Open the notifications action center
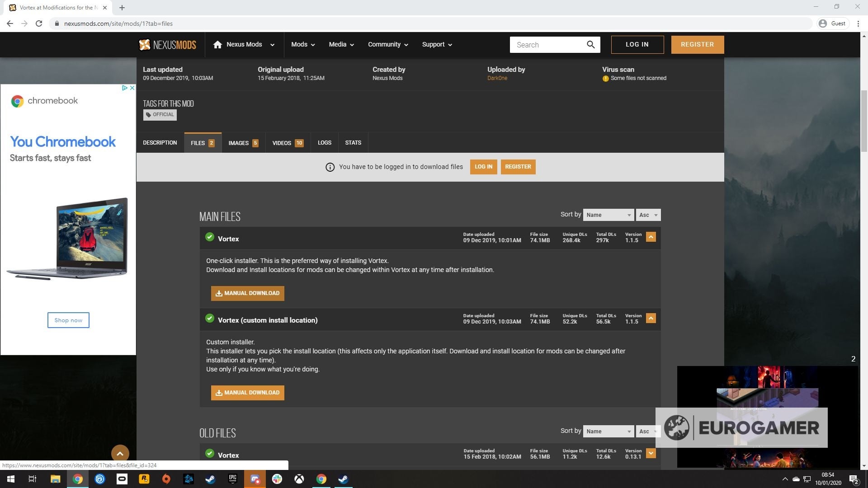 point(854,479)
